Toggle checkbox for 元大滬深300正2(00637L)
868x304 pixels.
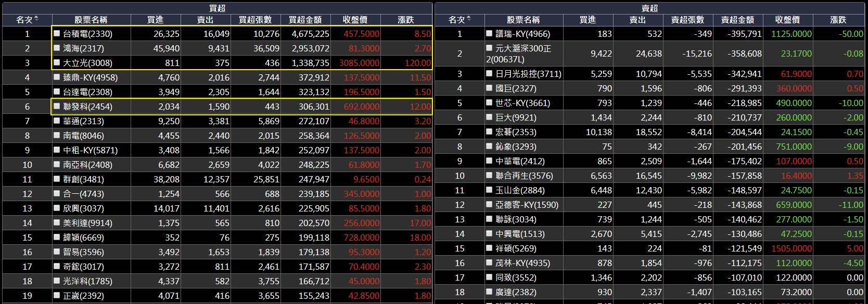[489, 48]
